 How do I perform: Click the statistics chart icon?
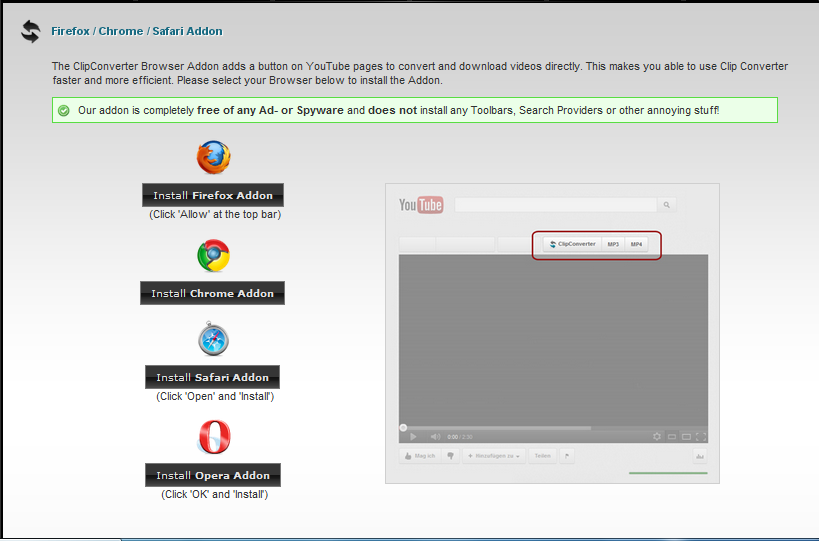click(699, 456)
